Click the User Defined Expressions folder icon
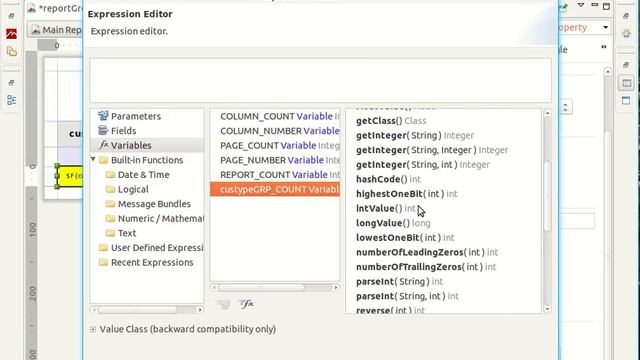 click(x=104, y=248)
